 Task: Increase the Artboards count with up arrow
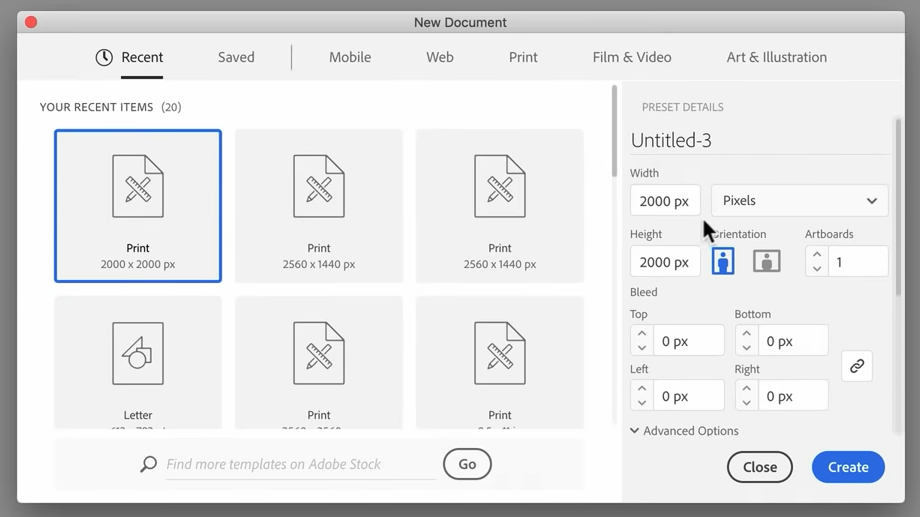pyautogui.click(x=817, y=254)
